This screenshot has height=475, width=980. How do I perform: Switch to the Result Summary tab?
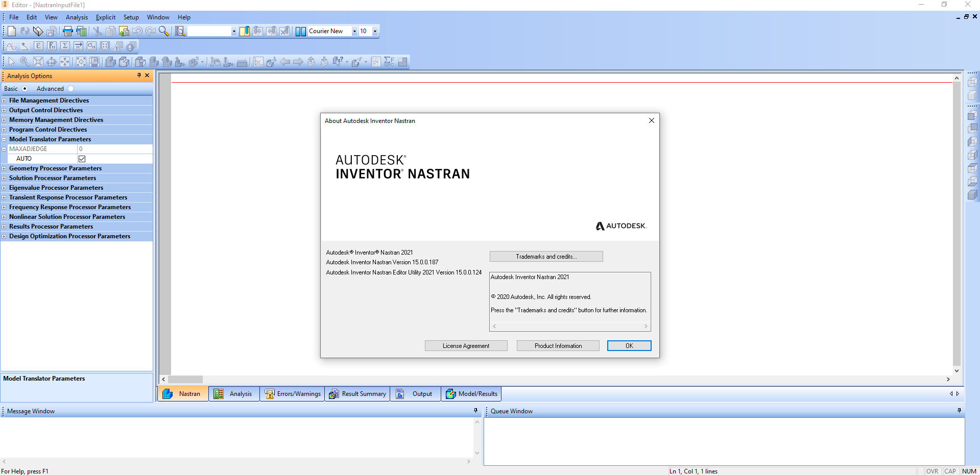357,394
